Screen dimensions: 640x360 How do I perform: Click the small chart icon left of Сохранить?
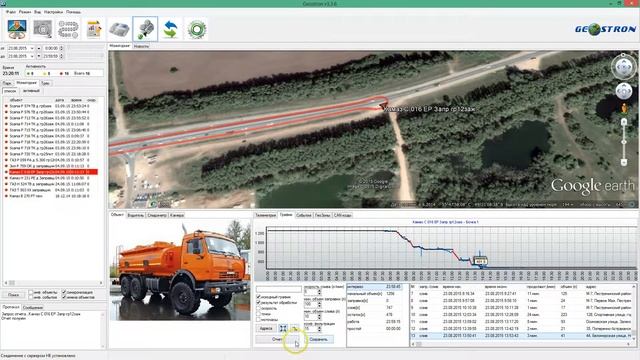[x=295, y=328]
